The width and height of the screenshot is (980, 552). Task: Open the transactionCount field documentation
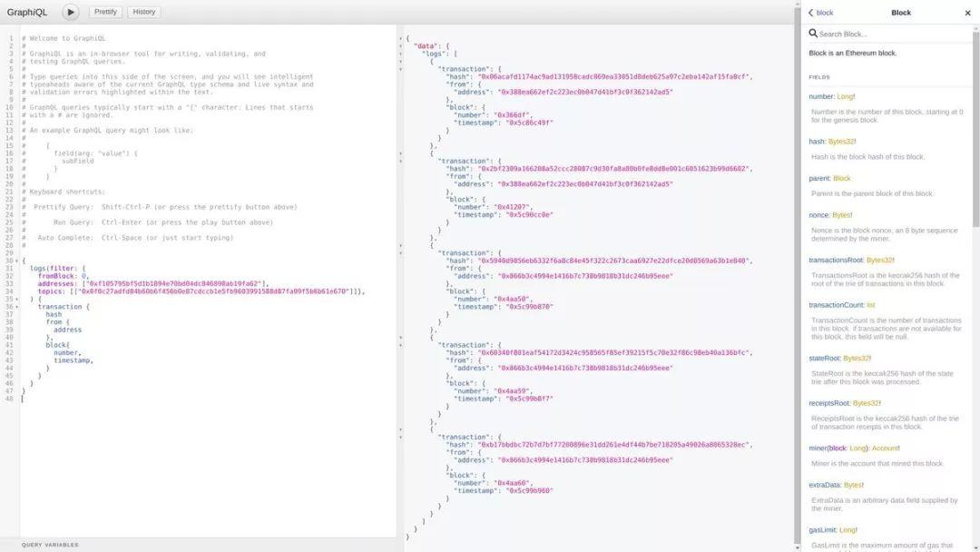(836, 305)
